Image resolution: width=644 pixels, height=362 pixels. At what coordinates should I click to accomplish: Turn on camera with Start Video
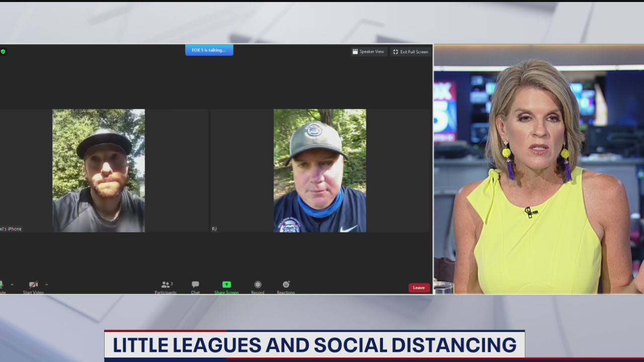click(x=33, y=285)
